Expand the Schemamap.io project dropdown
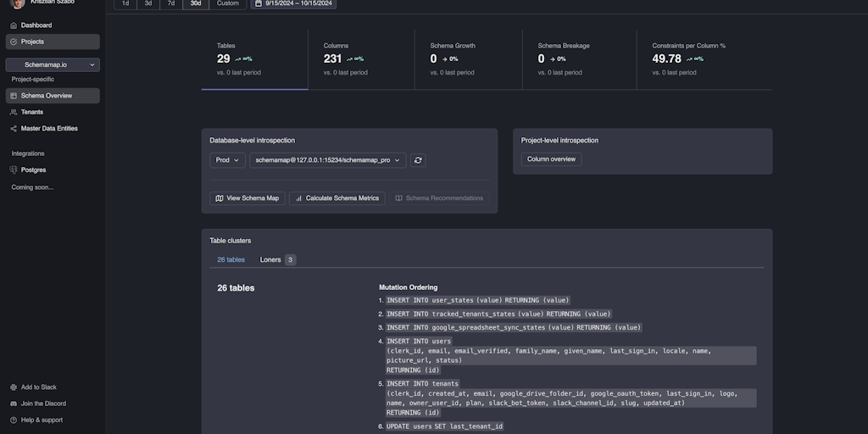The image size is (868, 434). 53,64
